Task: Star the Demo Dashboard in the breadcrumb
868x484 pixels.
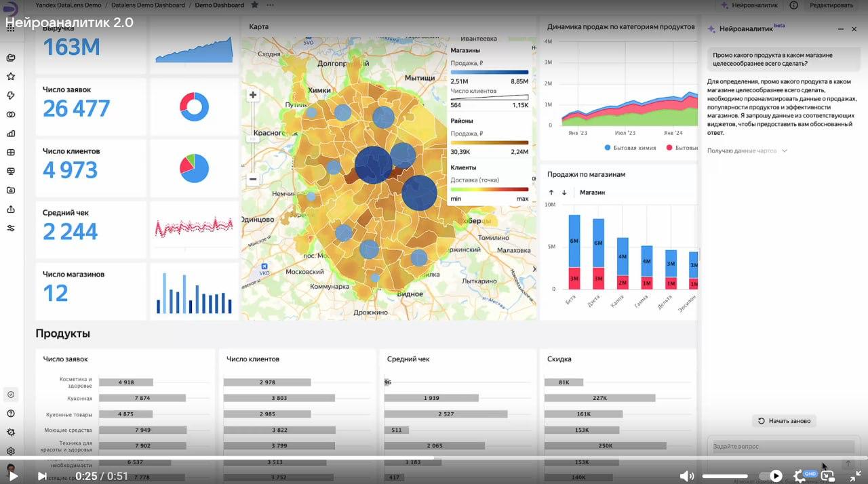Action: 254,5
